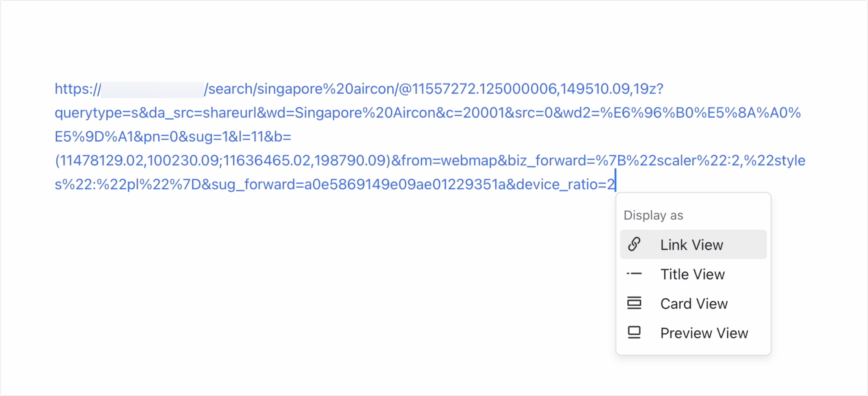
Task: Click inside the display options popup panel
Action: (x=693, y=272)
